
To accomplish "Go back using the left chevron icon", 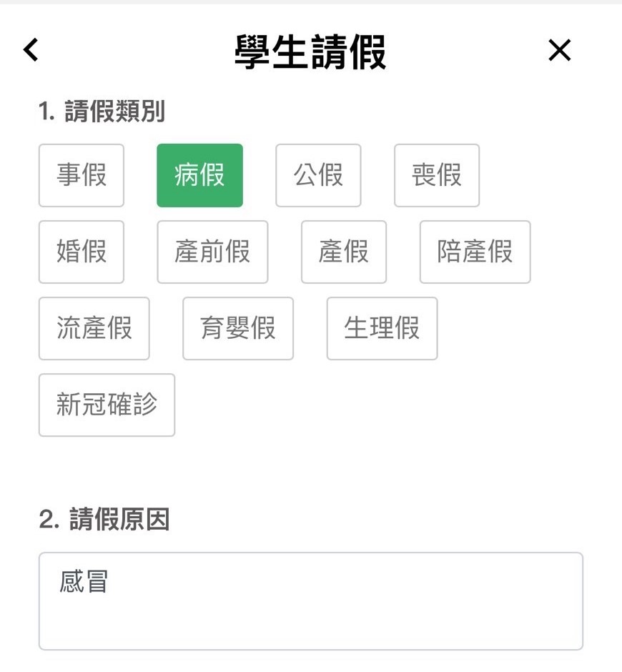I will pyautogui.click(x=31, y=50).
